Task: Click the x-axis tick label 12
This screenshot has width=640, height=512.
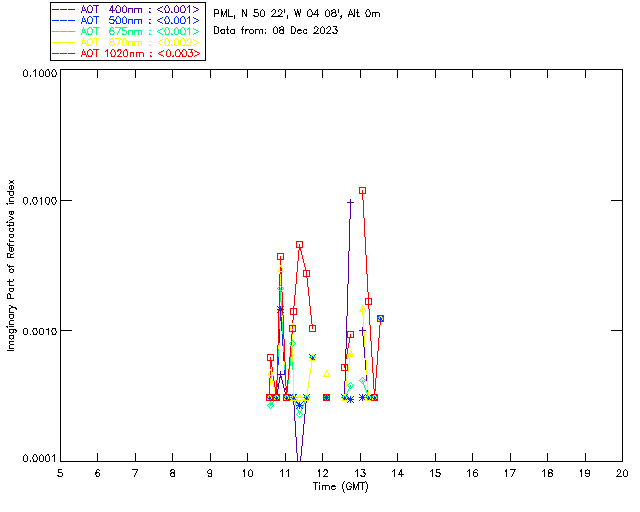Action: tap(322, 473)
